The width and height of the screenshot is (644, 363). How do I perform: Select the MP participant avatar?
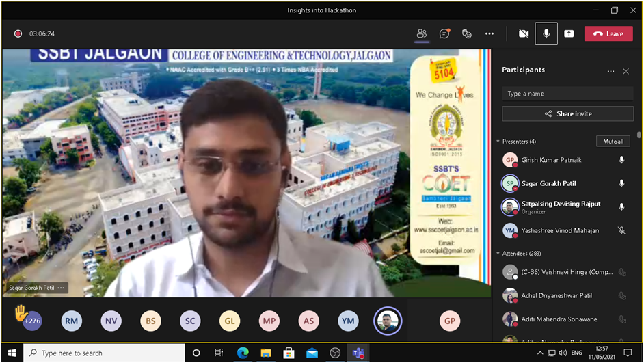[269, 321]
